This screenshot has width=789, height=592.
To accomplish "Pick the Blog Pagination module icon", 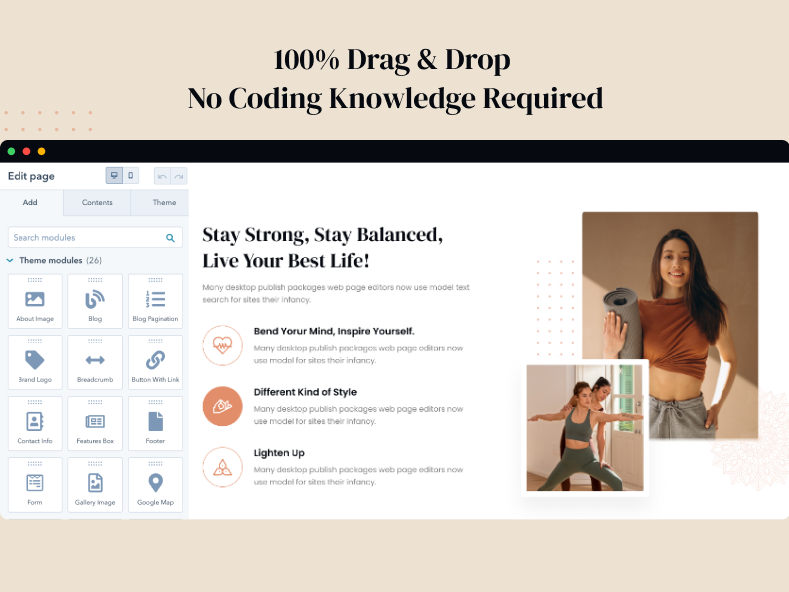I will coord(155,299).
